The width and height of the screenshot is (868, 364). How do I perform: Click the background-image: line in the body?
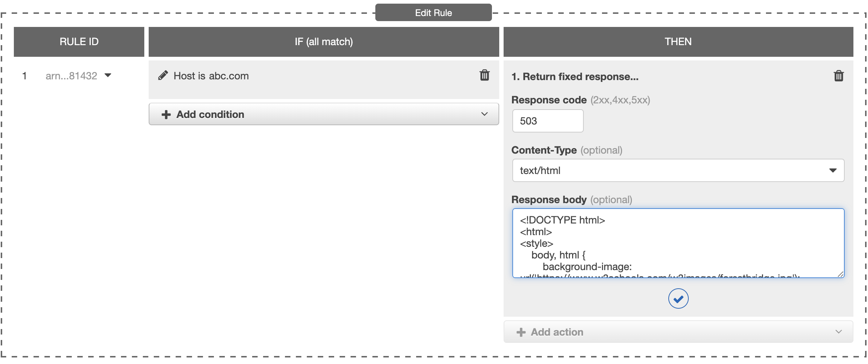[587, 266]
